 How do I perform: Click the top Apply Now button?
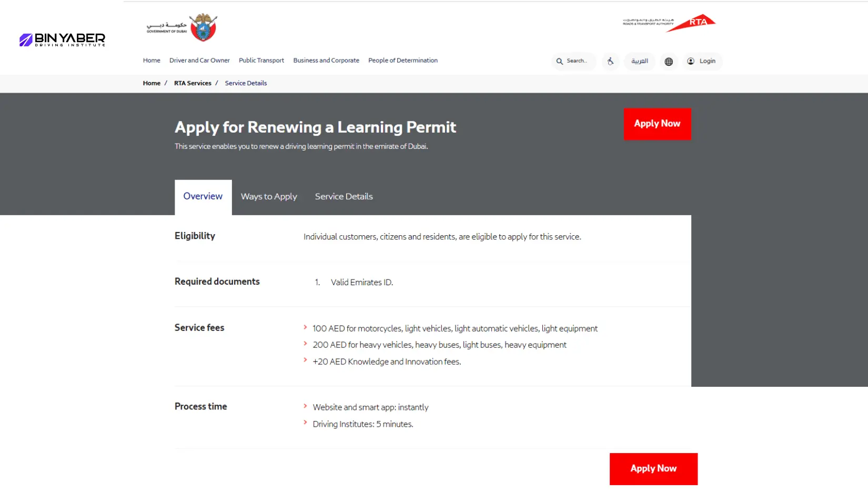(657, 124)
